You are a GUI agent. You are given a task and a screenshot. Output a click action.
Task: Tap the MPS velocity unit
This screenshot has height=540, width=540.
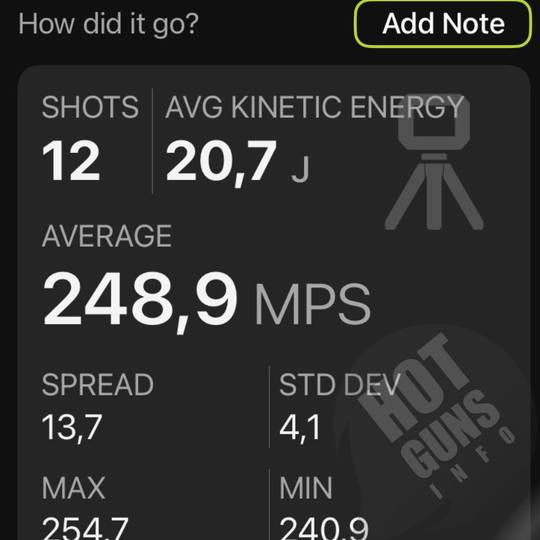point(313,304)
